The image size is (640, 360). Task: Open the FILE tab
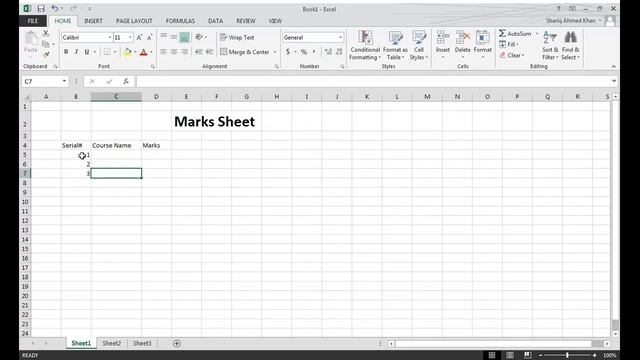coord(33,21)
